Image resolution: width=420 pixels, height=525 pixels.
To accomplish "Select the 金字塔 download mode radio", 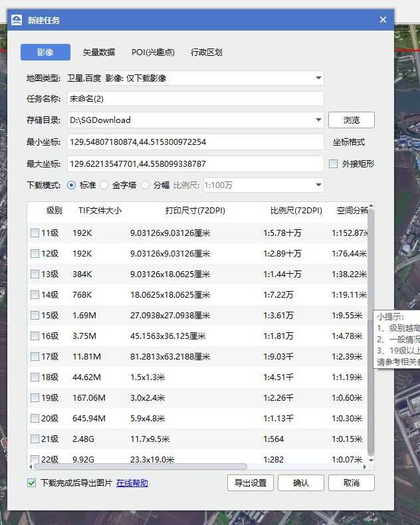I will pos(104,185).
